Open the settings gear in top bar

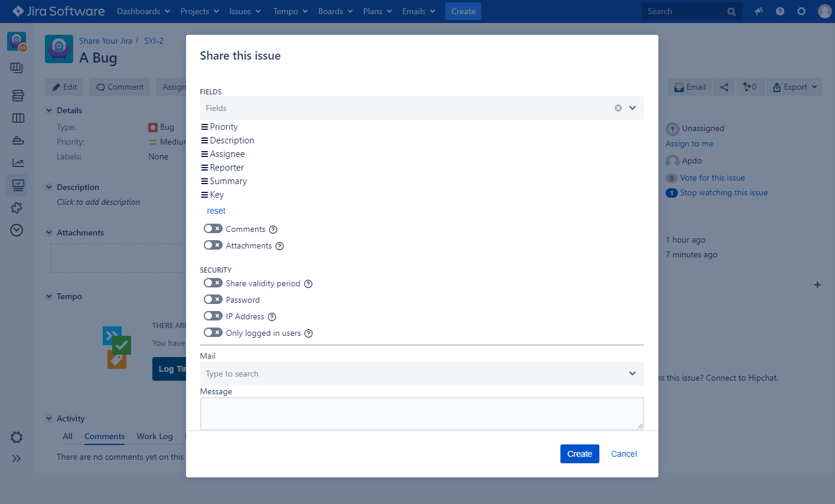click(801, 11)
